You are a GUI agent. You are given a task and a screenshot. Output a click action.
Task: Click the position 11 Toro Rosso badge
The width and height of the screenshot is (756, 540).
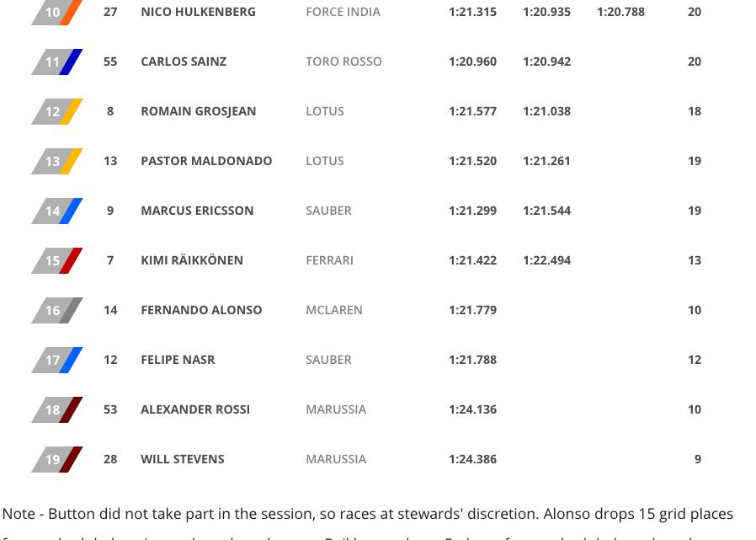click(x=56, y=62)
